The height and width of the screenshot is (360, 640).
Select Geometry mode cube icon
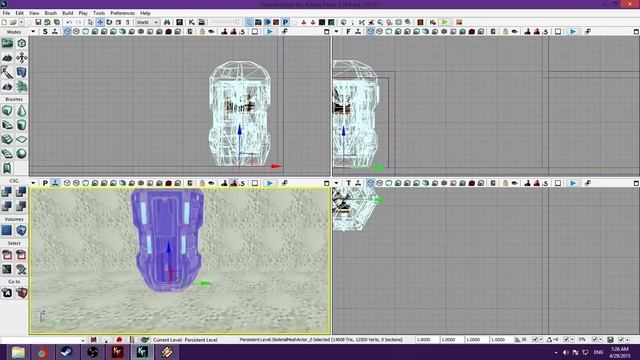point(21,43)
